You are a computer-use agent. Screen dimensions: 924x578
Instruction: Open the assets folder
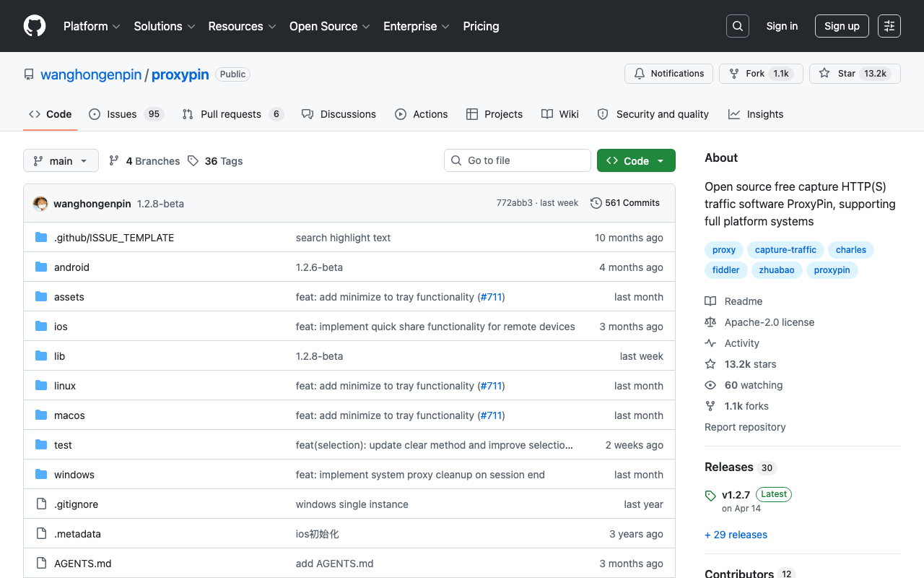coord(69,297)
